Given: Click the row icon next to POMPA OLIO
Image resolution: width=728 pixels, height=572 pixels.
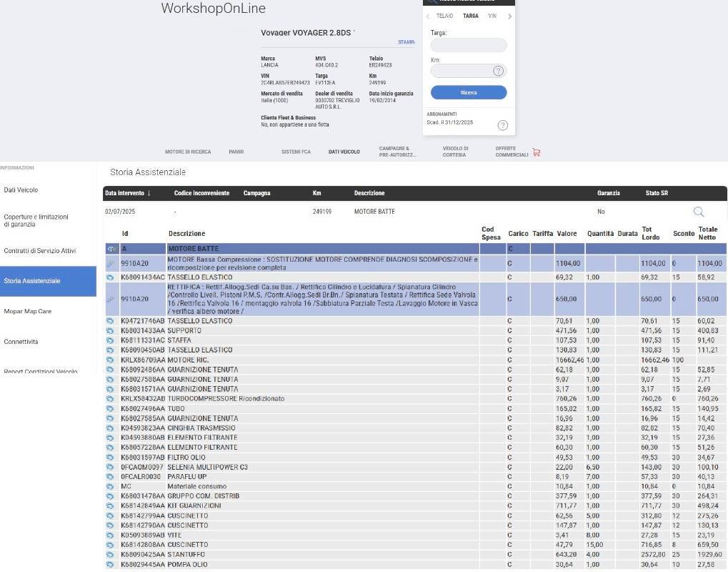Looking at the screenshot, I should [111, 565].
